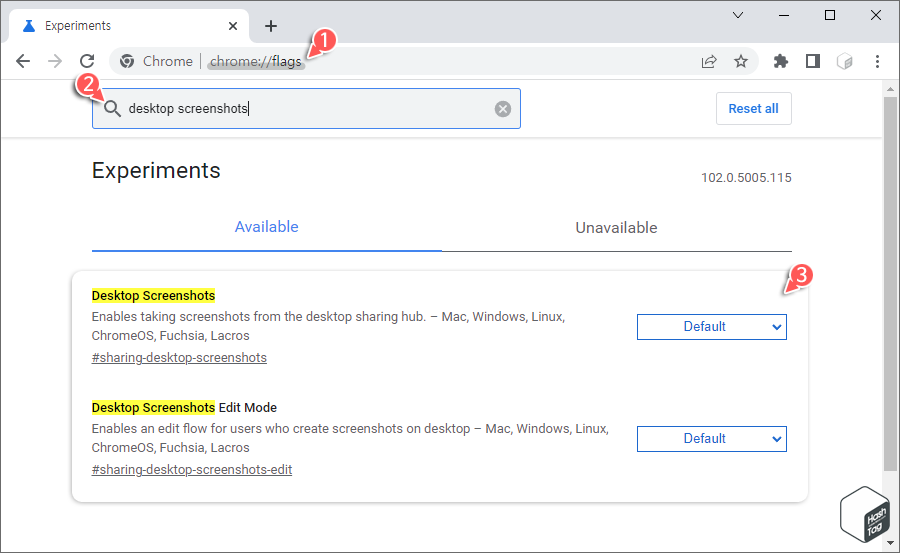The width and height of the screenshot is (900, 553).
Task: Click the Experiments page heading
Action: [x=156, y=171]
